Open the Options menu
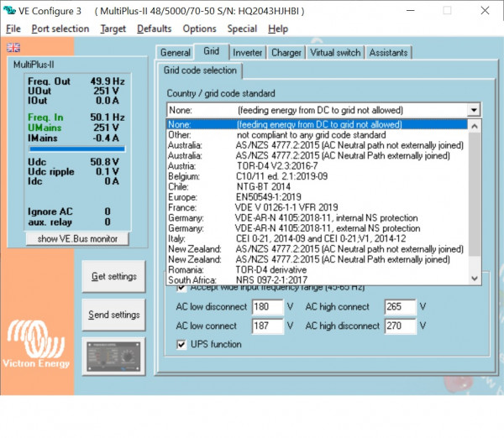The image size is (504, 438). tap(200, 29)
